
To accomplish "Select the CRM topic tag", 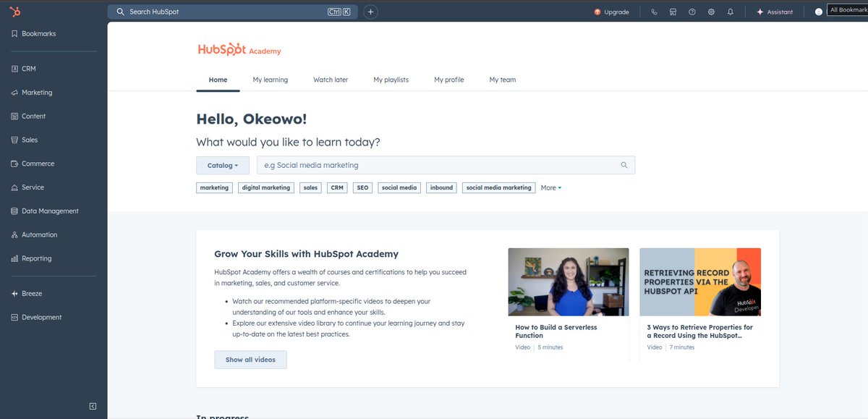I will point(337,187).
